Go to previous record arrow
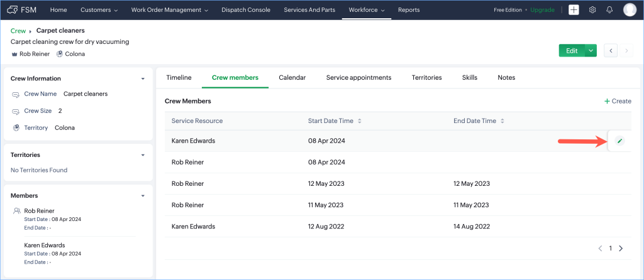The height and width of the screenshot is (280, 644). 610,51
